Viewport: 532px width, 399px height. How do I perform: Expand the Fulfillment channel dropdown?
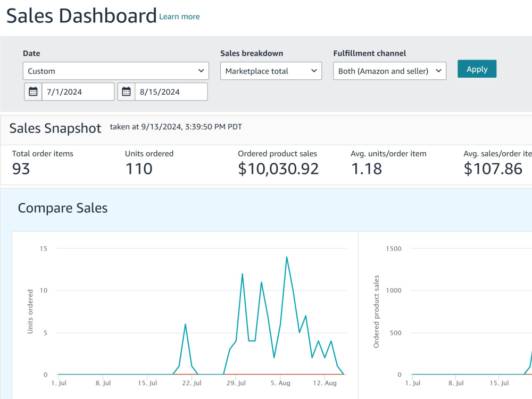(390, 71)
